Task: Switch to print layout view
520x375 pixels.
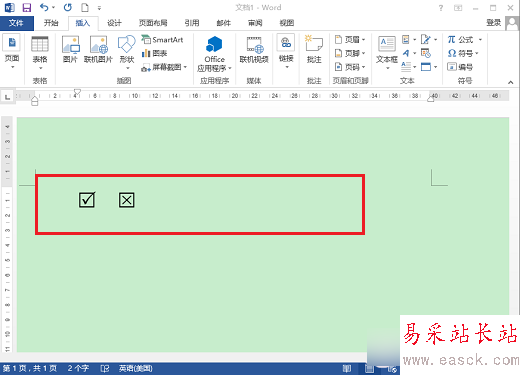Action: pos(369,368)
